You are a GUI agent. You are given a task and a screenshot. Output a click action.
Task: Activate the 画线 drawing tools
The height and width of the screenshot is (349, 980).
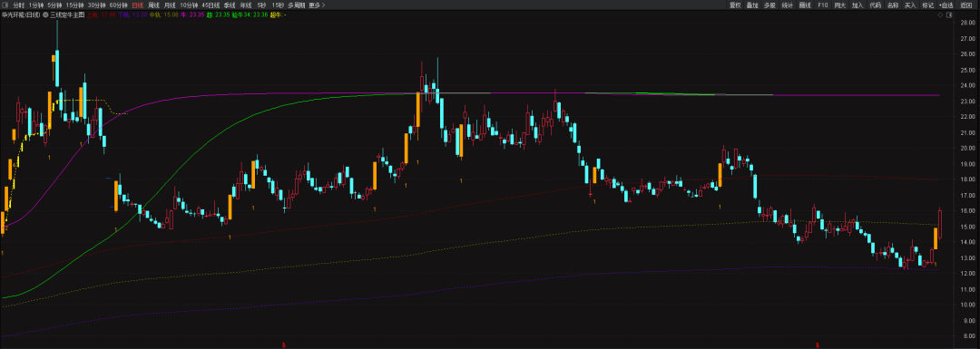805,5
